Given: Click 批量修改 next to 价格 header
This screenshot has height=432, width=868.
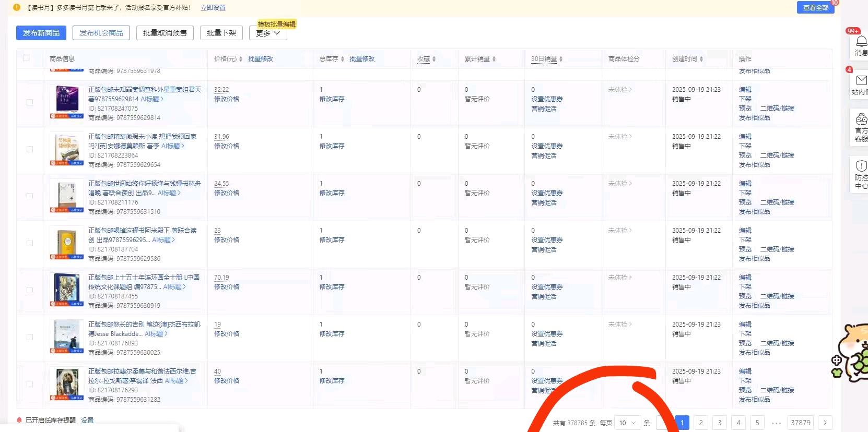Looking at the screenshot, I should point(261,59).
